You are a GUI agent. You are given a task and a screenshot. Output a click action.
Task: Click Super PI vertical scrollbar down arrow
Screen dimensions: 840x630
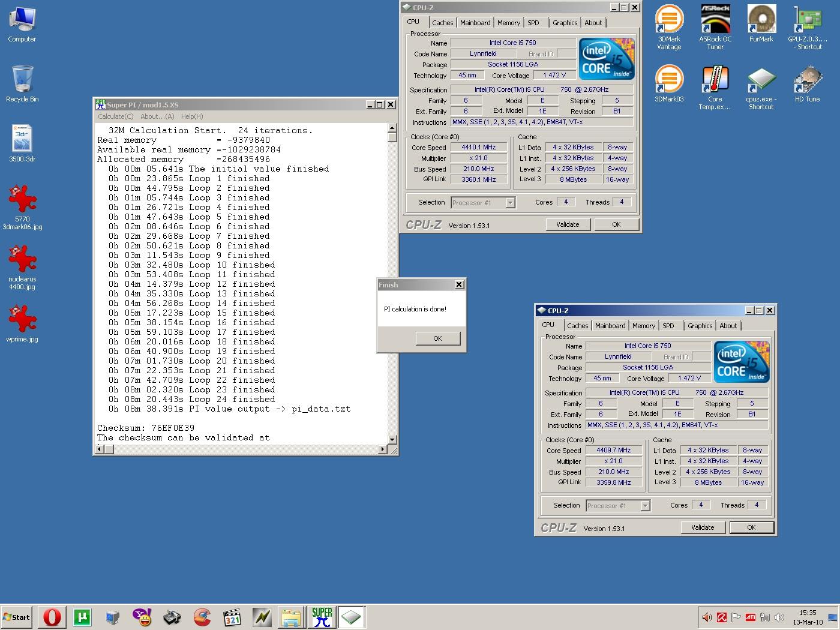[392, 439]
